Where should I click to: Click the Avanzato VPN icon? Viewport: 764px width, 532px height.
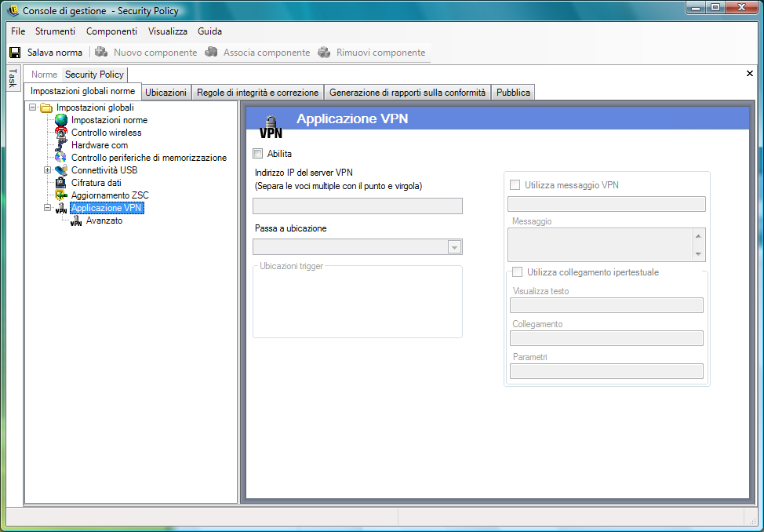pos(76,221)
